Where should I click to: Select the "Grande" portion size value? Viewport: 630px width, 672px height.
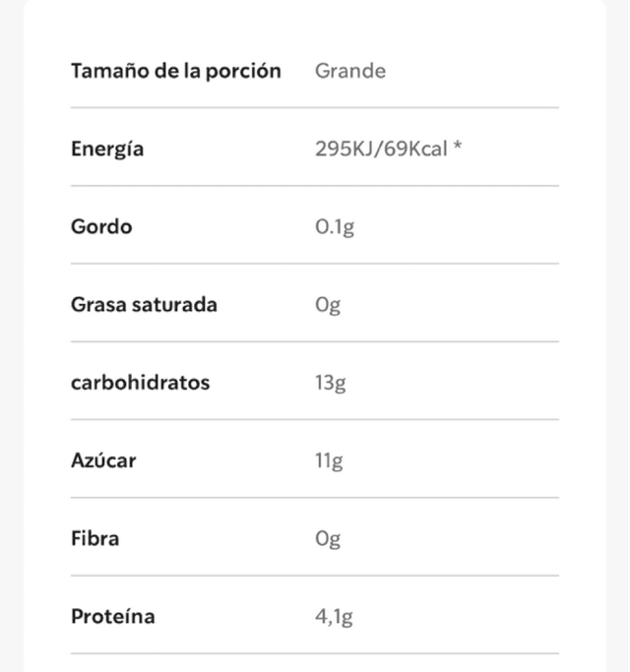click(349, 71)
